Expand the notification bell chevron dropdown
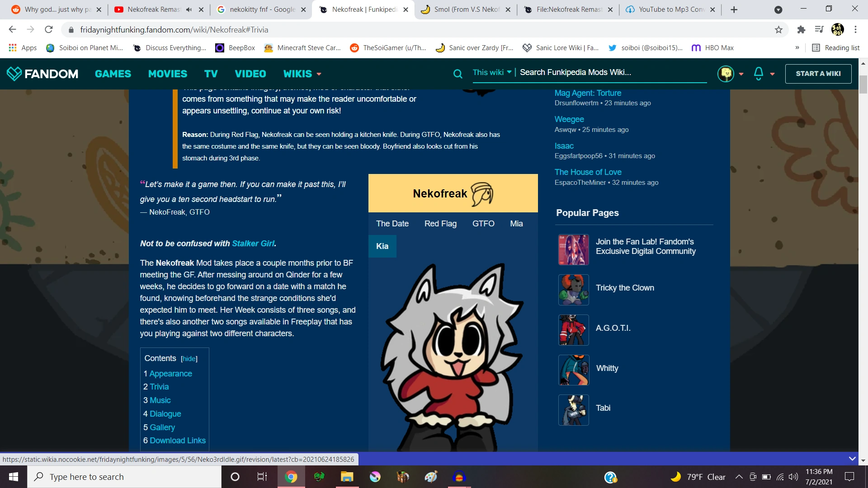Image resolution: width=868 pixels, height=488 pixels. click(x=771, y=74)
